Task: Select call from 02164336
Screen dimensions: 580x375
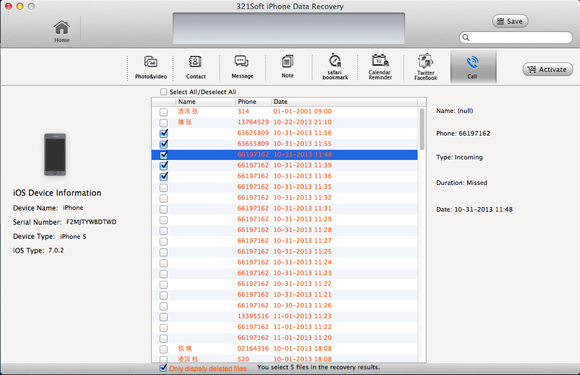Action: tap(284, 348)
